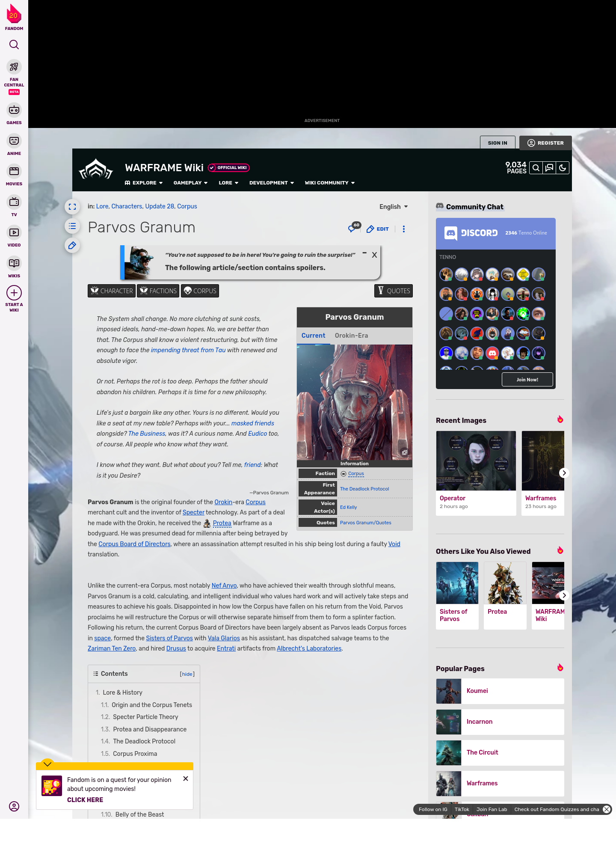The height and width of the screenshot is (856, 616).
Task: Open the Games controller icon
Action: tap(14, 110)
